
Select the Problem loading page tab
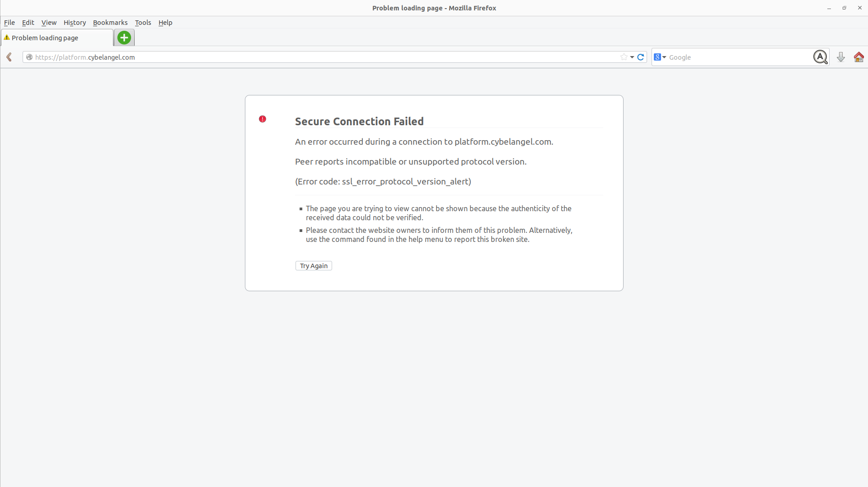pyautogui.click(x=57, y=38)
